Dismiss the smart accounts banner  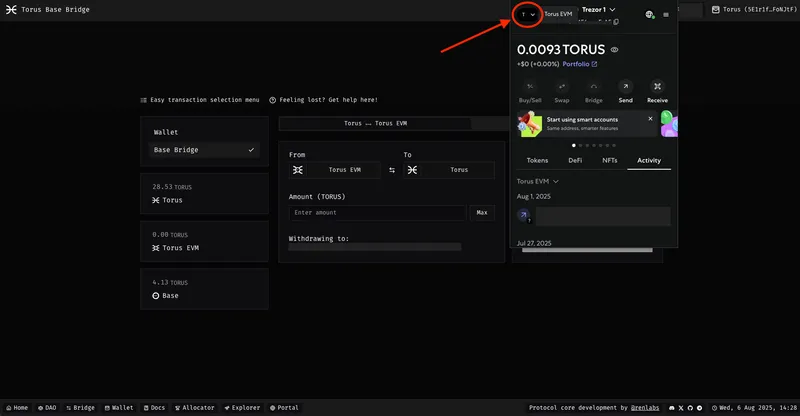(x=650, y=118)
